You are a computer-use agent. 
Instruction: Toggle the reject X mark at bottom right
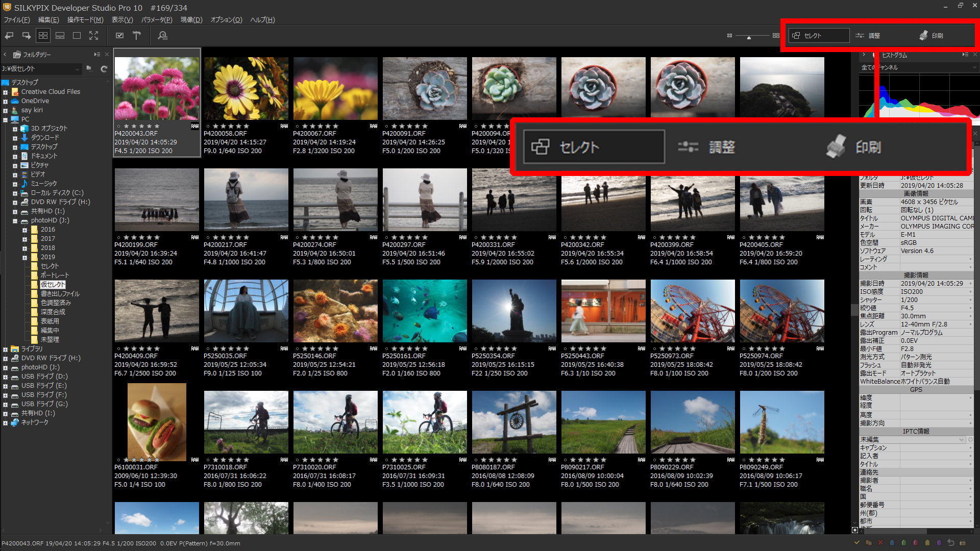880,543
